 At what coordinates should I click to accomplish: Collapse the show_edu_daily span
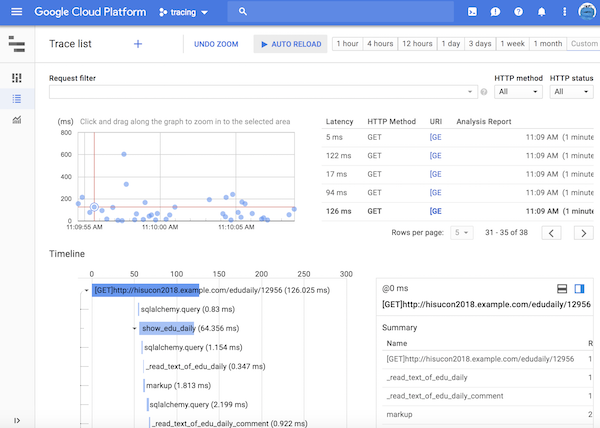(134, 329)
